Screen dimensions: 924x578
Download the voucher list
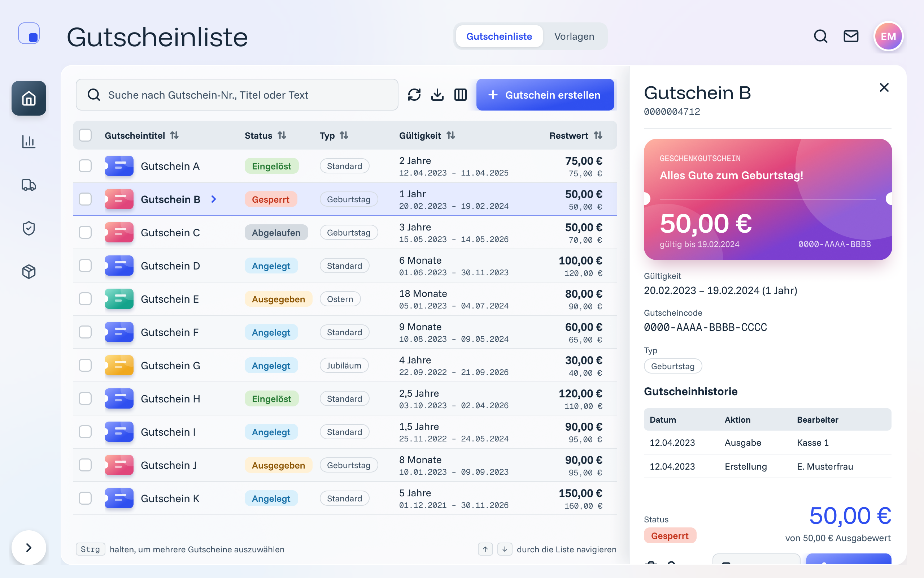(437, 95)
